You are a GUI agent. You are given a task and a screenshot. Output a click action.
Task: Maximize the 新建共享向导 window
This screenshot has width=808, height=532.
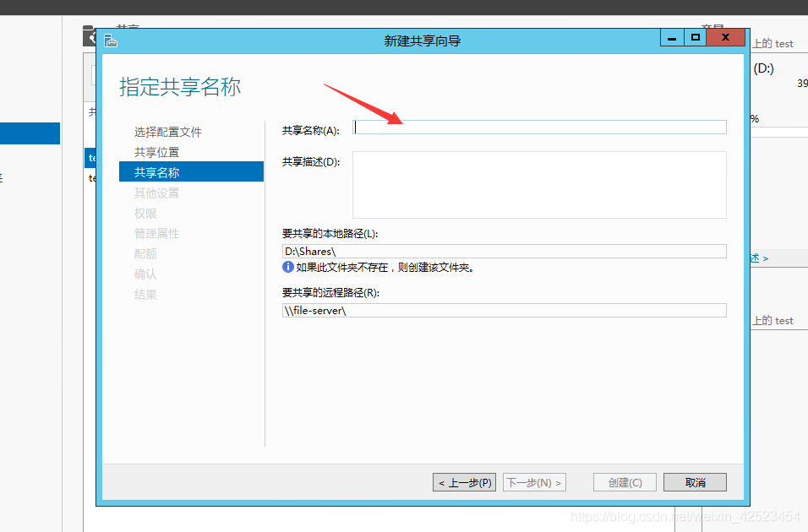tap(695, 38)
